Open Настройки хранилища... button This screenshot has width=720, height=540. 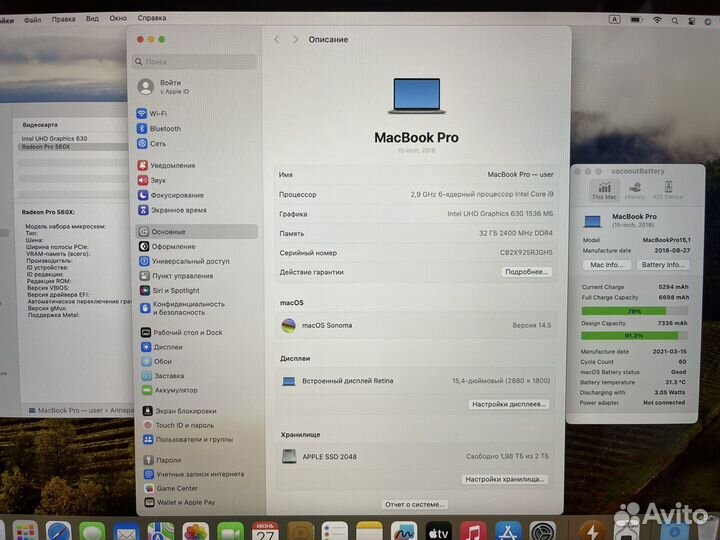(505, 479)
